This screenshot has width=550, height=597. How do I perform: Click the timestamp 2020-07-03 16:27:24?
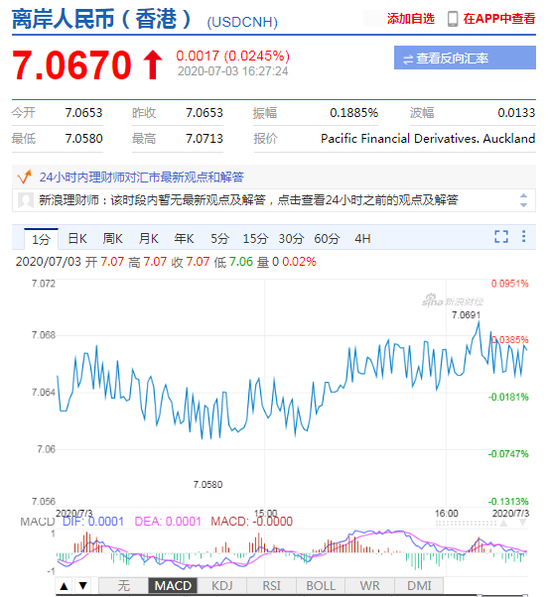point(233,71)
